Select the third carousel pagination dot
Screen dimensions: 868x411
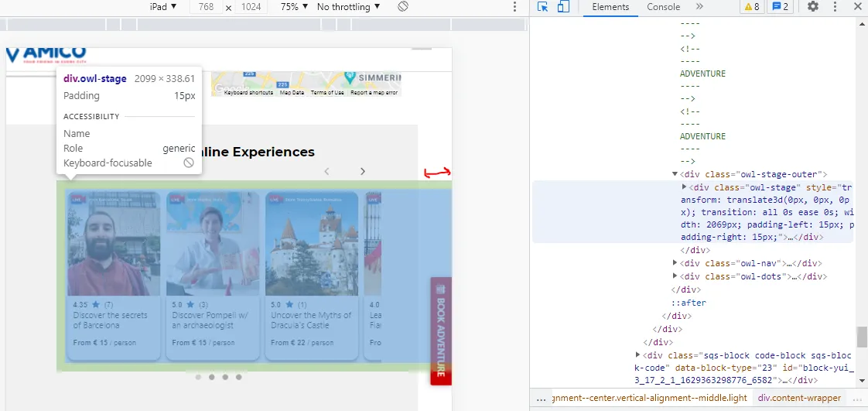pos(225,377)
